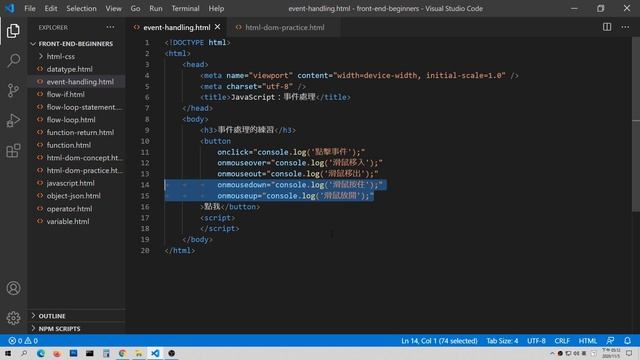
Task: Open notifications bell in status bar
Action: click(627, 340)
